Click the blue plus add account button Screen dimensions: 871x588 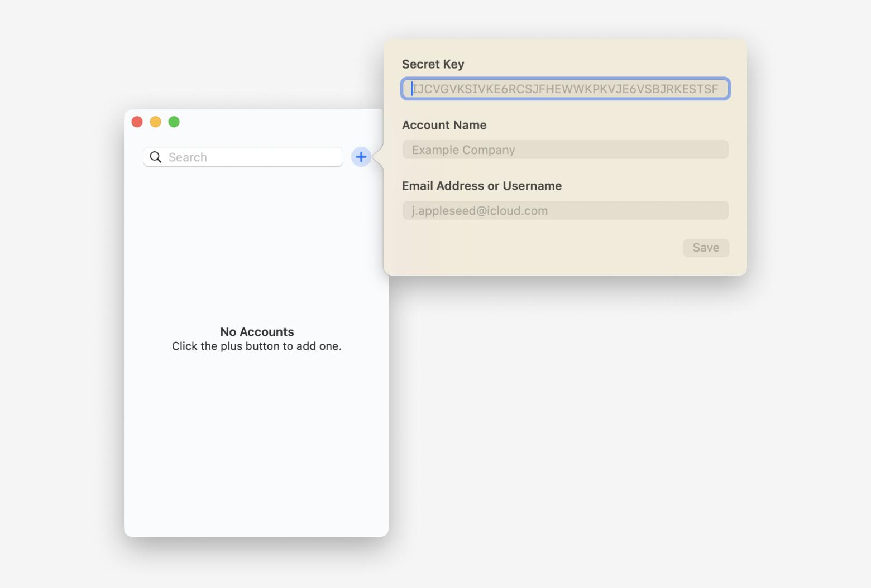(x=361, y=157)
